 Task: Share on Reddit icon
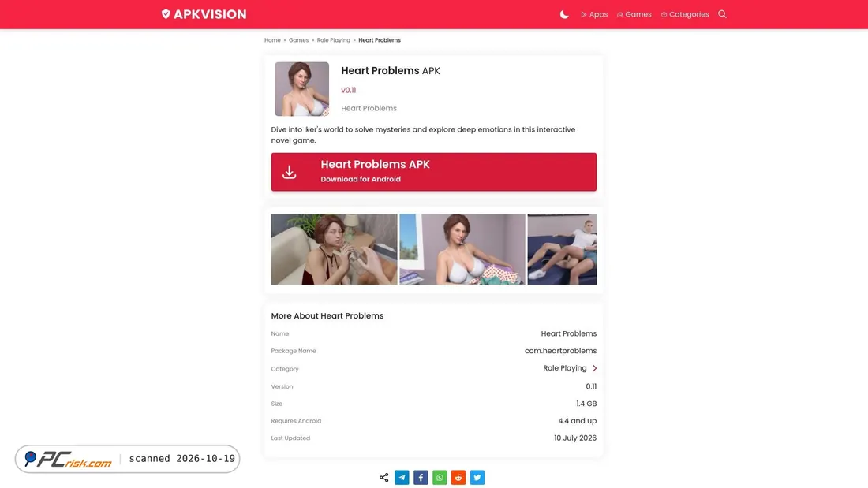(x=458, y=478)
